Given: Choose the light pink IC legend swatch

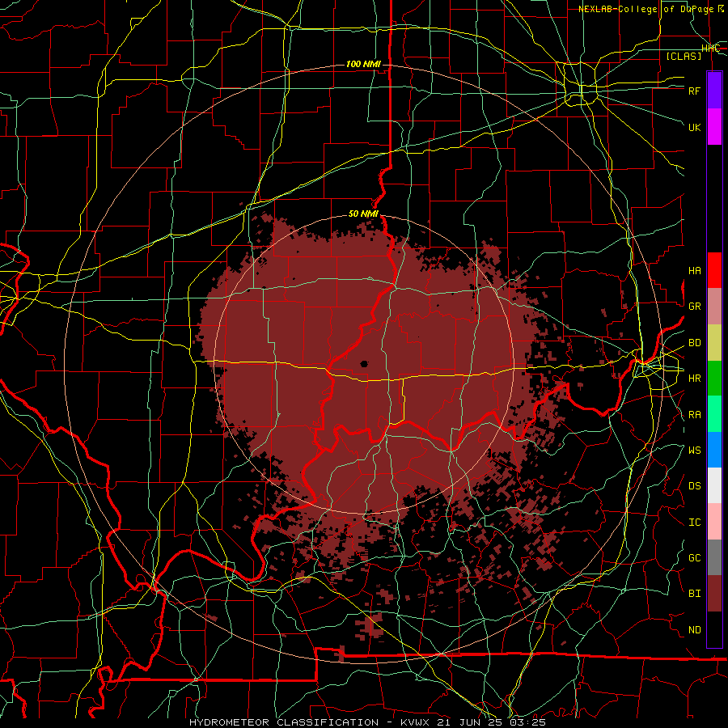Looking at the screenshot, I should pyautogui.click(x=714, y=522).
